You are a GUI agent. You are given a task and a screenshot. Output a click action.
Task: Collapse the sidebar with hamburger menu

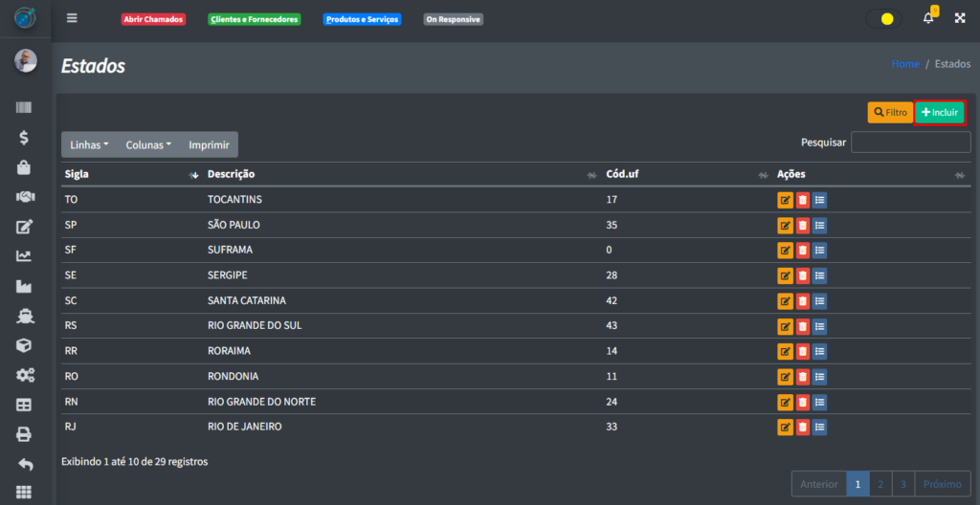(73, 18)
